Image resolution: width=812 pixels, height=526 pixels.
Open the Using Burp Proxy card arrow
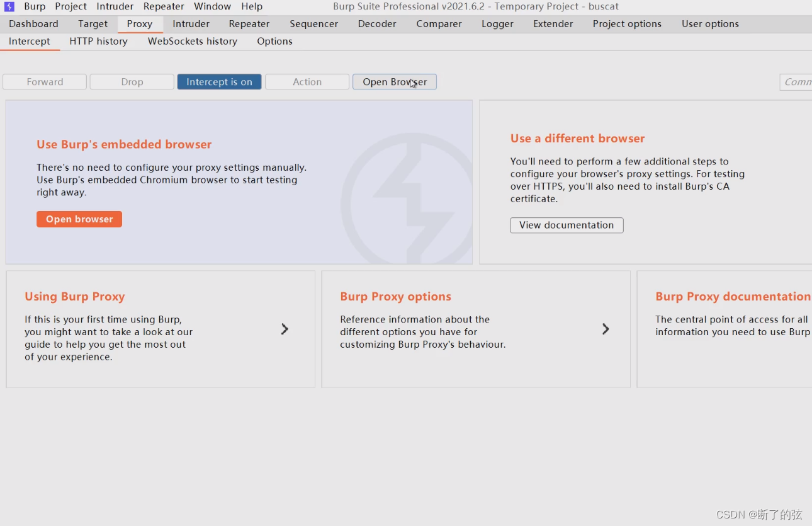[x=285, y=329]
